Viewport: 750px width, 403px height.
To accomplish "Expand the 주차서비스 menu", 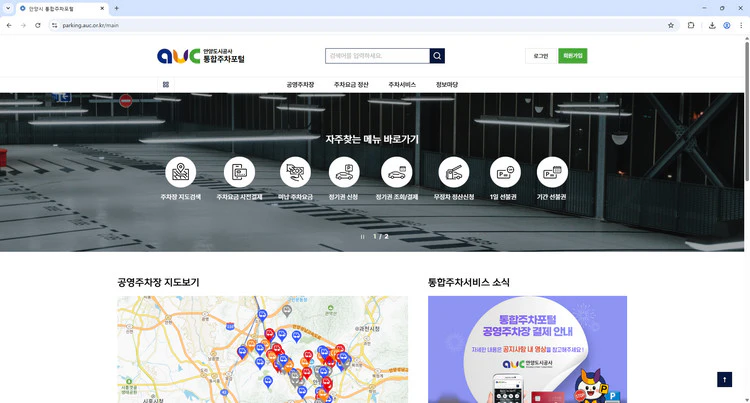I will coord(402,85).
